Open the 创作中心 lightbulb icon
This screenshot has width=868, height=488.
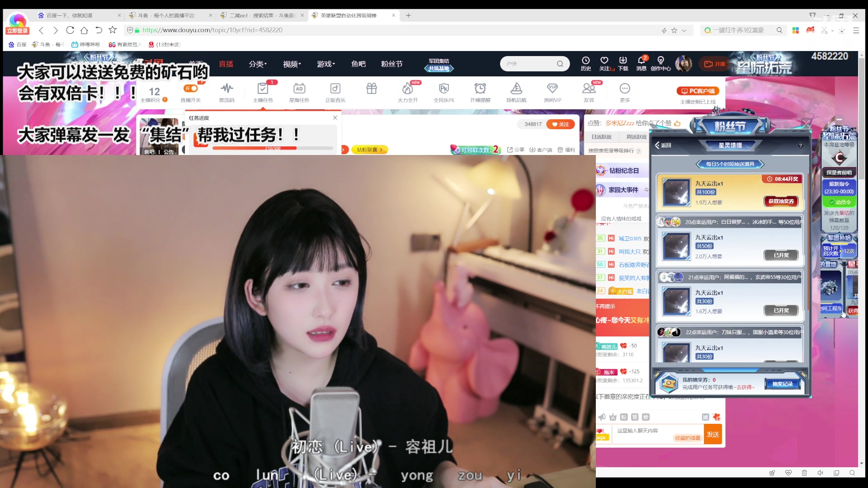(660, 61)
